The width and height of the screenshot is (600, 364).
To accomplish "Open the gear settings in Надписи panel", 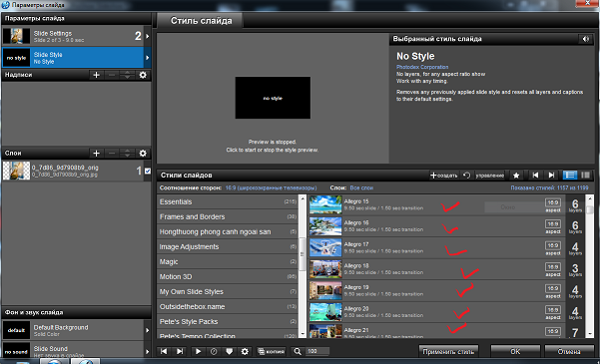I will point(143,75).
